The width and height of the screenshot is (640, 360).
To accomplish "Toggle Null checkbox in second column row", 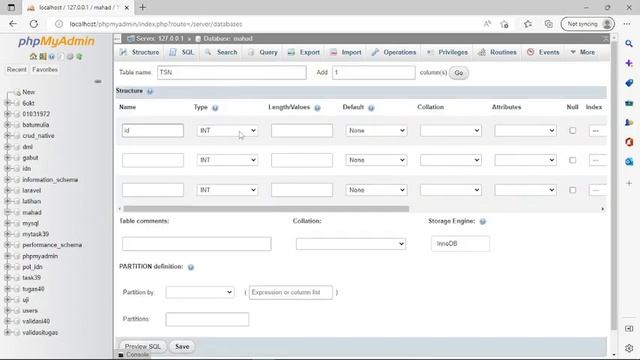I will [572, 160].
